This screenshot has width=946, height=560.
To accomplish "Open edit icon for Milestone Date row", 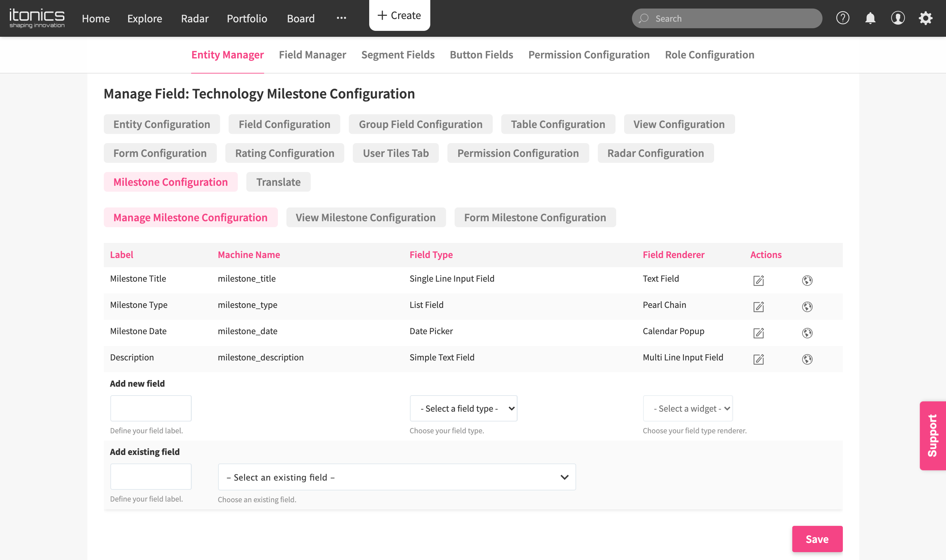I will tap(758, 333).
